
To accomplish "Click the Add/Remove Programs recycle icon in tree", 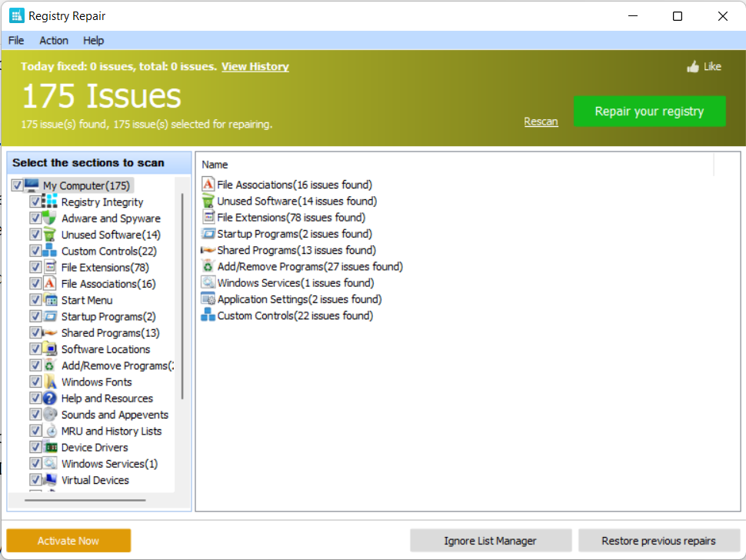I will click(49, 365).
